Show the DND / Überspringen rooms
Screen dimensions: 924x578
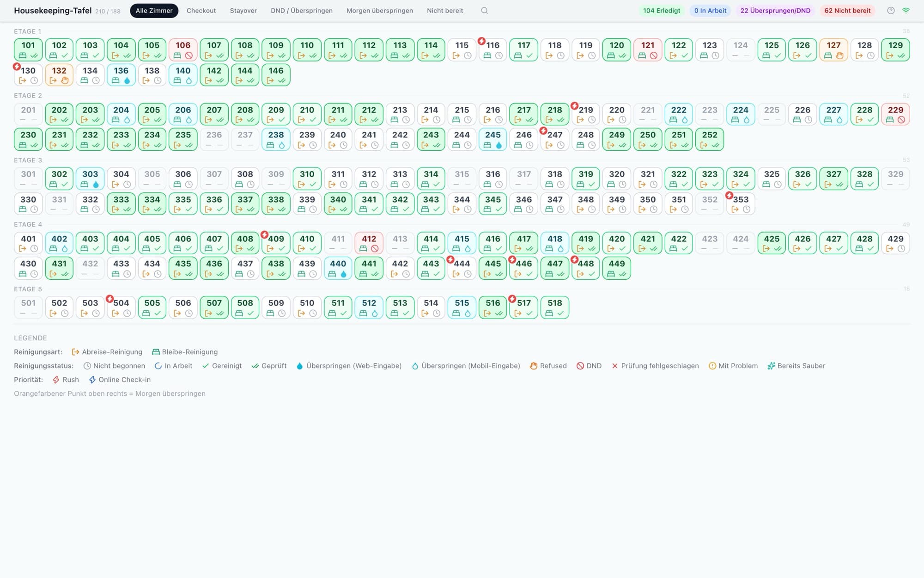302,11
